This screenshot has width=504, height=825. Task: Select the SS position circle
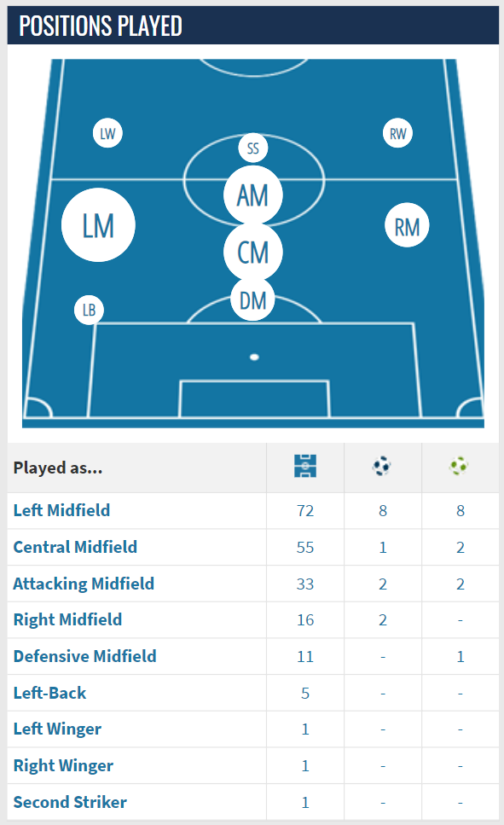[253, 148]
